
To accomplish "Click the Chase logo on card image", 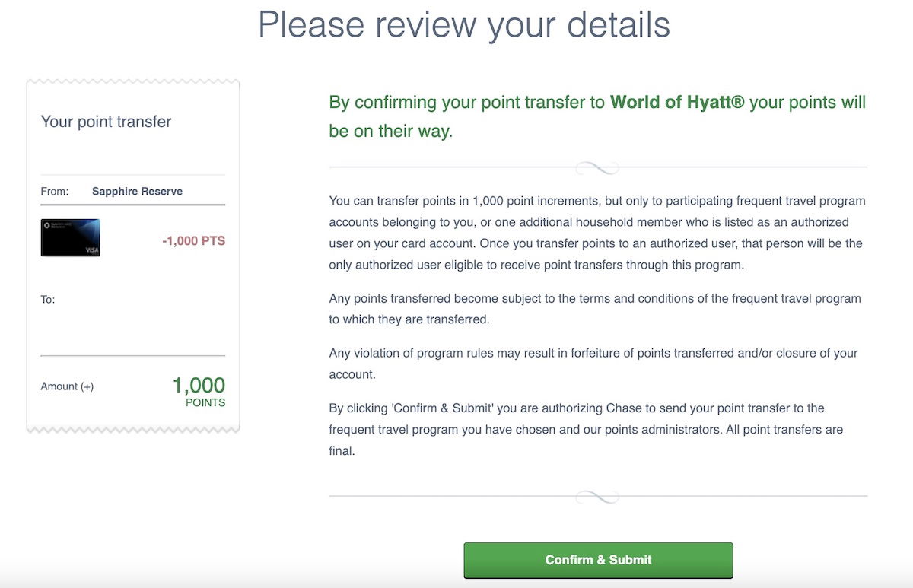I will click(47, 226).
